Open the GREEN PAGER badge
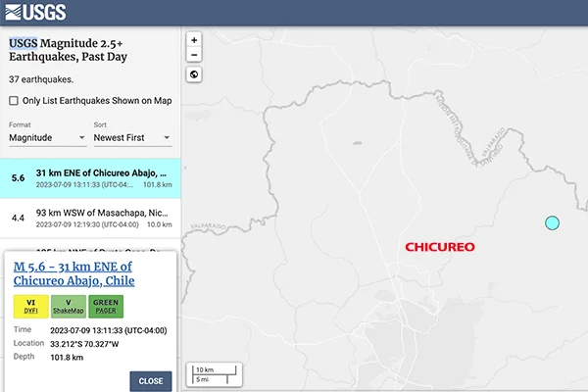This screenshot has width=588, height=392. coord(106,307)
